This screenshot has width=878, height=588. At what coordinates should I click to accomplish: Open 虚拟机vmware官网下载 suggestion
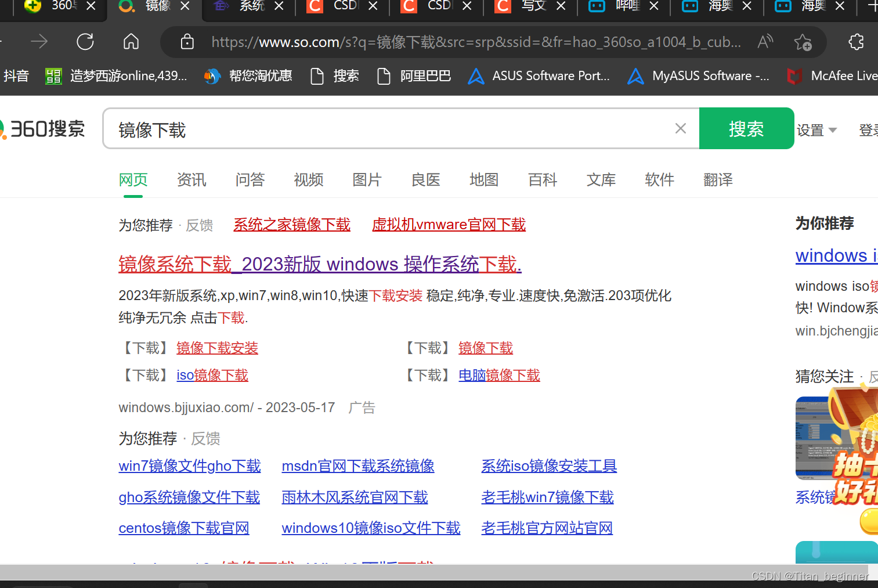(x=449, y=225)
